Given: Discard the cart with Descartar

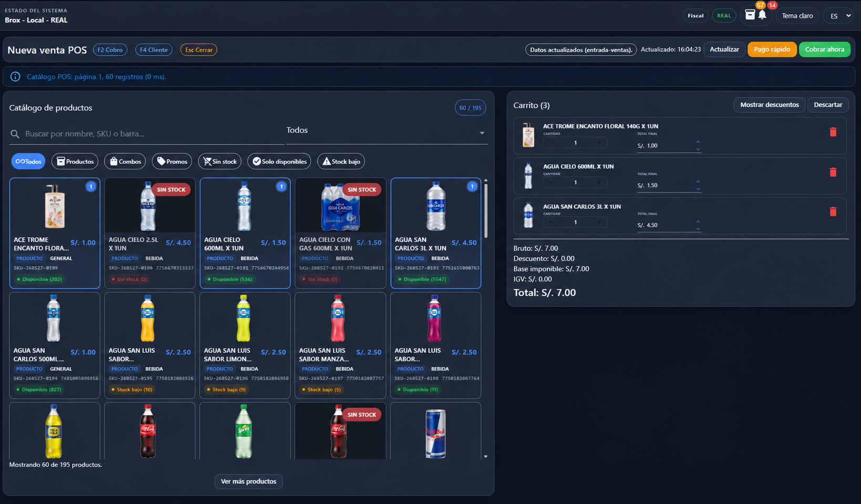Looking at the screenshot, I should coord(828,105).
